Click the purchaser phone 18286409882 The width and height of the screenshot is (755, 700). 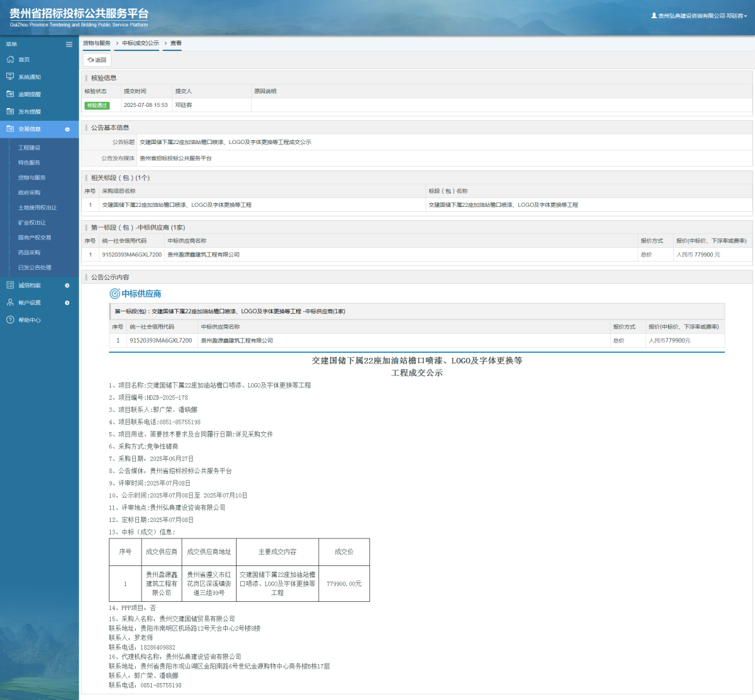[x=158, y=647]
